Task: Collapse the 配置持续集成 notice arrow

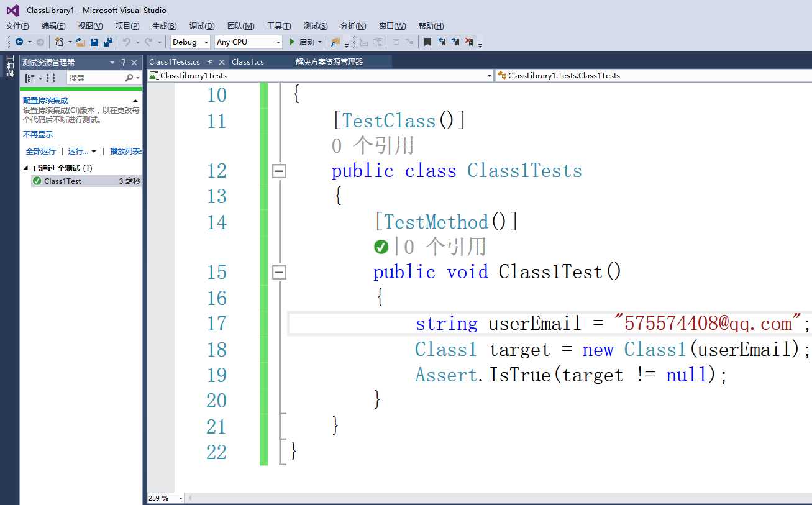Action: click(x=135, y=101)
